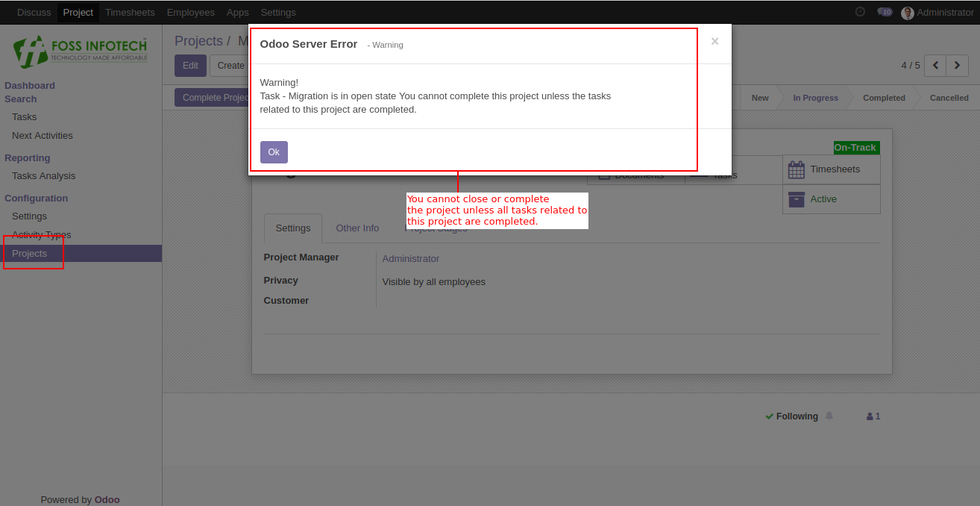Click the Privacy field label
The width and height of the screenshot is (980, 506).
coord(281,281)
